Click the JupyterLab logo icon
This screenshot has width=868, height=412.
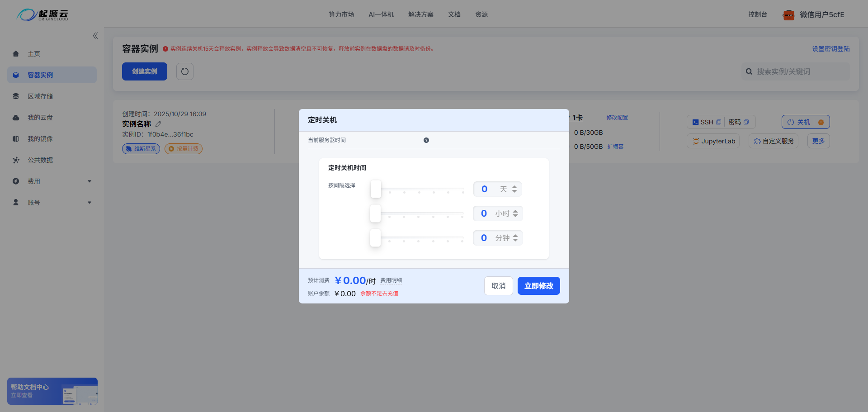pos(696,141)
